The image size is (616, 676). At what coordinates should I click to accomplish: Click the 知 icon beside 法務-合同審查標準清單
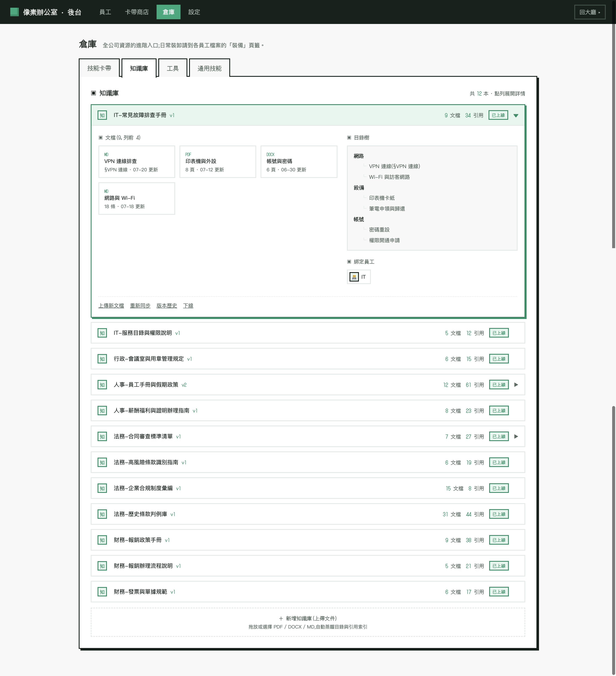coord(102,437)
